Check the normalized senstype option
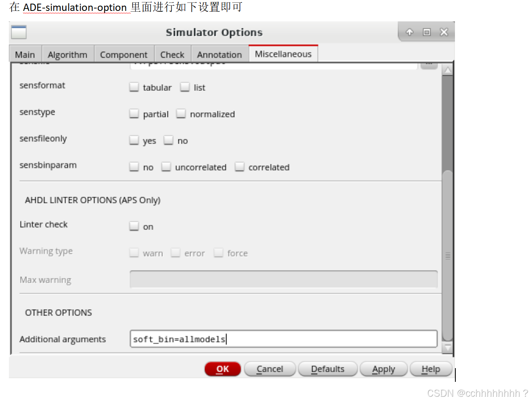Screen dimensions: 532x402 [181, 114]
